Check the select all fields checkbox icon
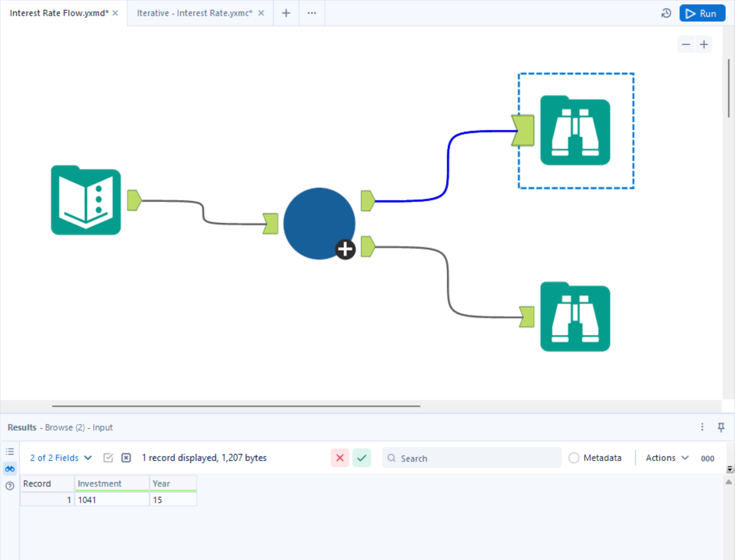735x560 pixels. [108, 458]
